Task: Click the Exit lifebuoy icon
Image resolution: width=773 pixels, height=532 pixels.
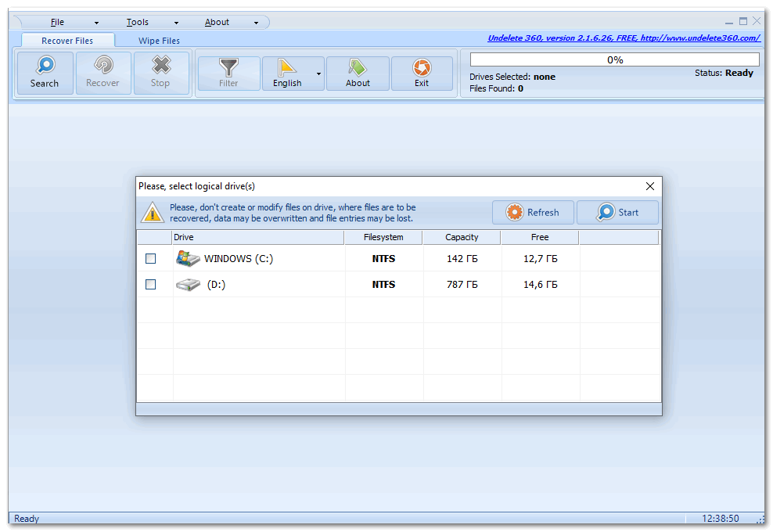Action: pyautogui.click(x=422, y=66)
